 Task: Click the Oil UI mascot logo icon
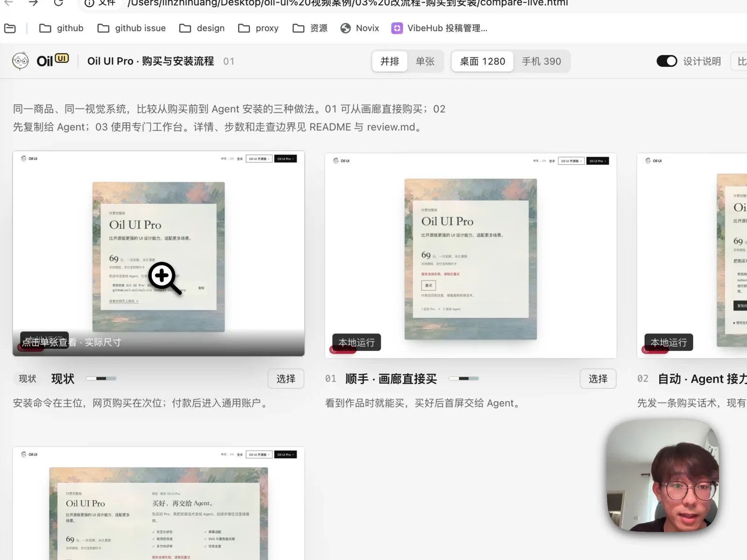(20, 61)
